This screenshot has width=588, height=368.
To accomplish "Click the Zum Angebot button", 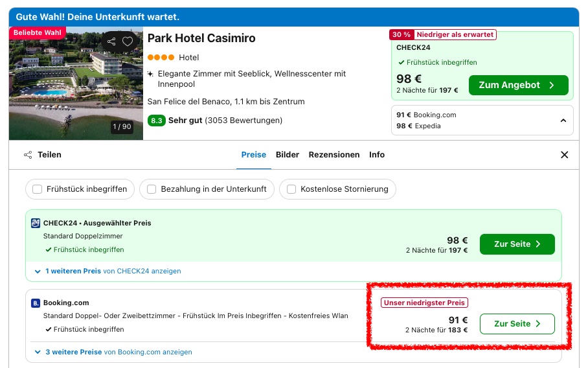I will (518, 85).
